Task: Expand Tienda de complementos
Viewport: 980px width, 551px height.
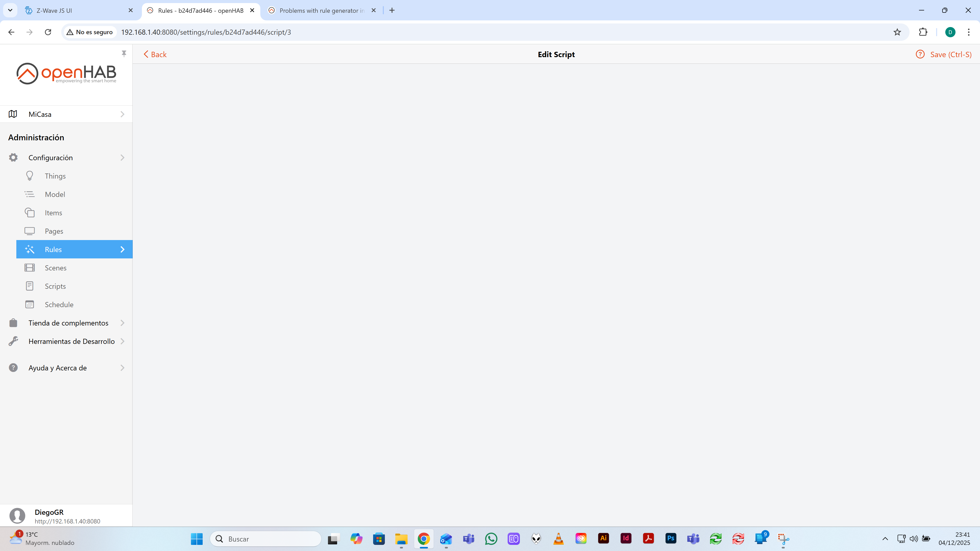Action: click(68, 323)
